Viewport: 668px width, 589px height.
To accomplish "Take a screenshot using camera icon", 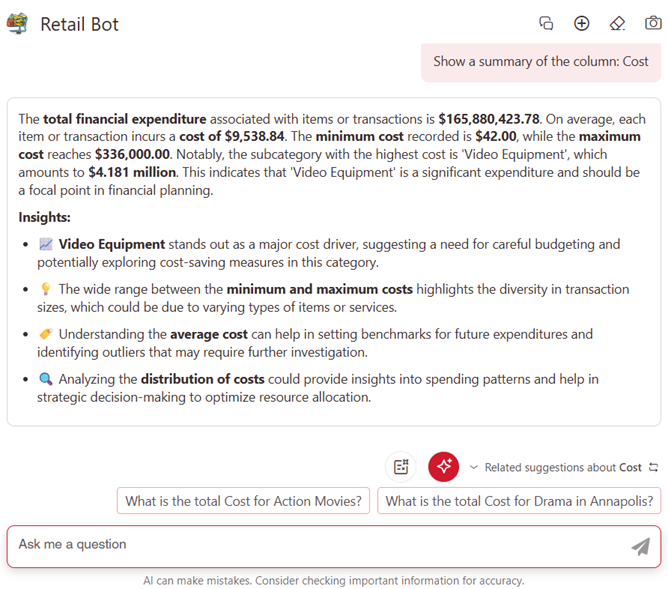I will pyautogui.click(x=652, y=23).
